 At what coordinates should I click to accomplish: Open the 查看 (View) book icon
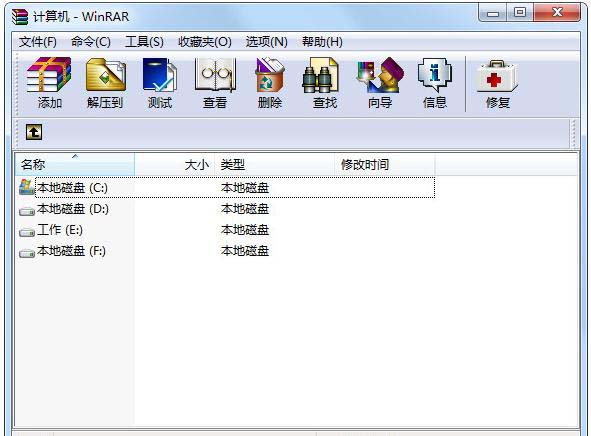(x=215, y=75)
